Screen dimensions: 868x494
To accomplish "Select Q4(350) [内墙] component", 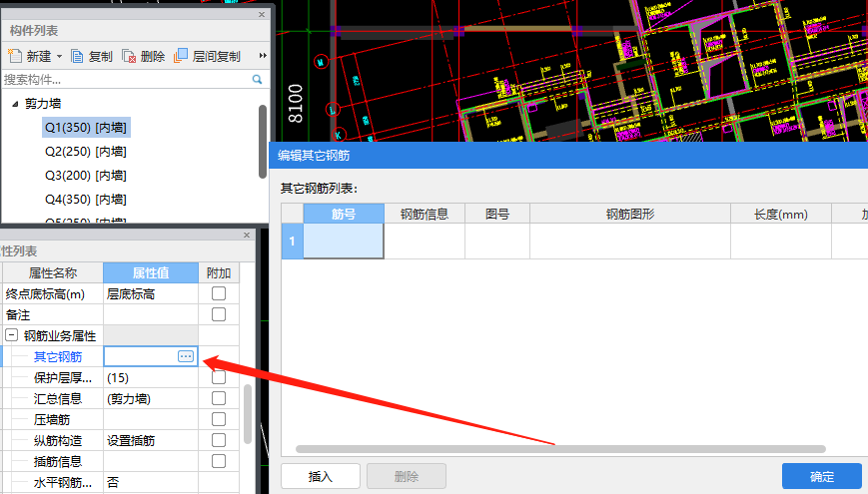I will [86, 200].
